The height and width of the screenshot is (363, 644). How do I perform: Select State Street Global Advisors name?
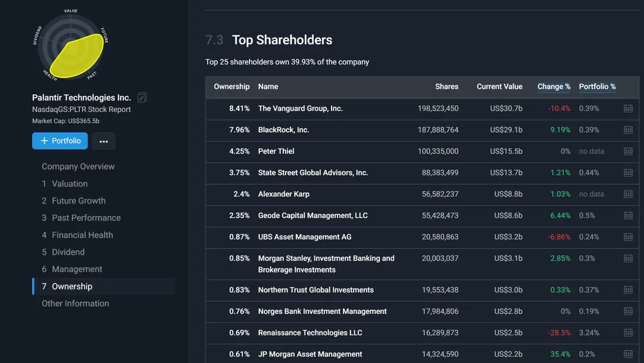313,173
